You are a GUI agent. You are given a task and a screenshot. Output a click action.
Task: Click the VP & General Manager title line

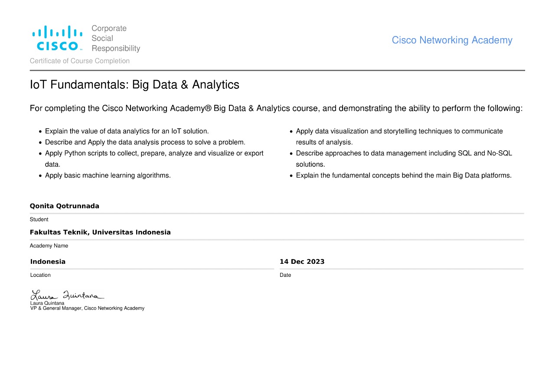tap(87, 308)
